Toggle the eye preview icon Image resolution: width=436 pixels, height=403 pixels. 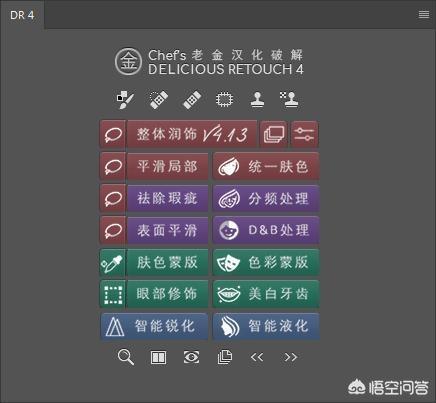[192, 357]
